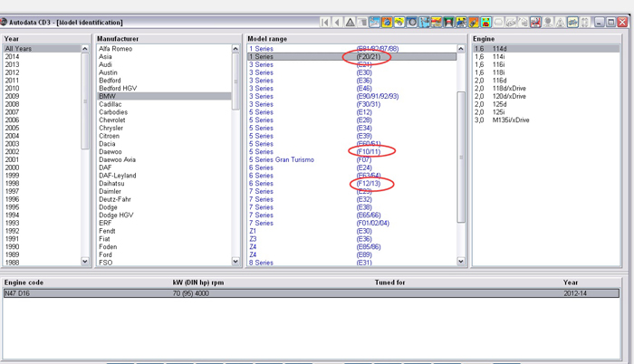Click the kW (DIN hp) rpm column header
This screenshot has width=634, height=364.
tap(198, 283)
